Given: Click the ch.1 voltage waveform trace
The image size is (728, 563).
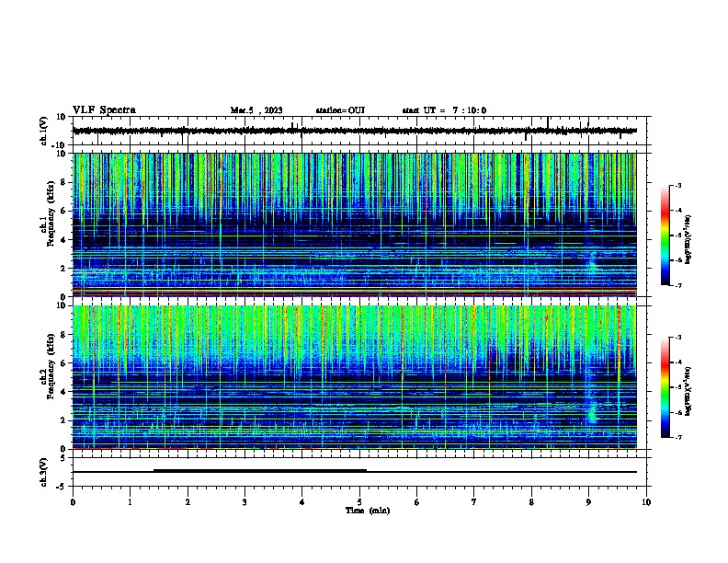Looking at the screenshot, I should click(355, 131).
